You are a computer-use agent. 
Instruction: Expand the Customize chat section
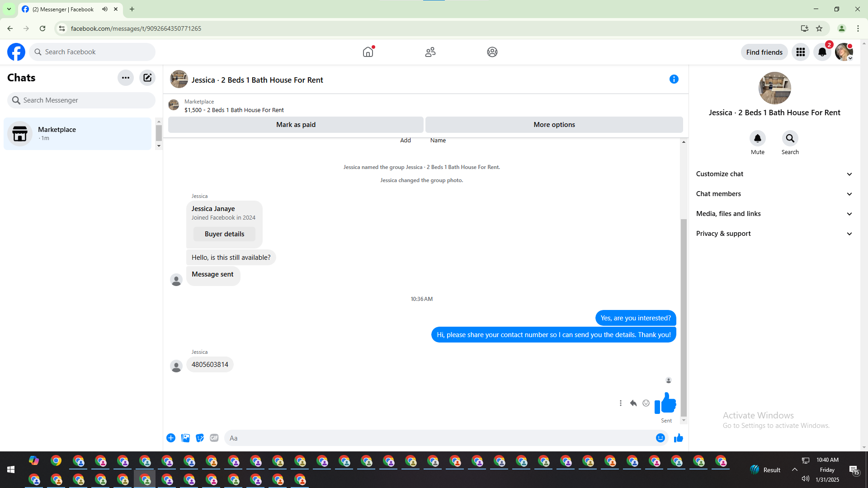774,174
